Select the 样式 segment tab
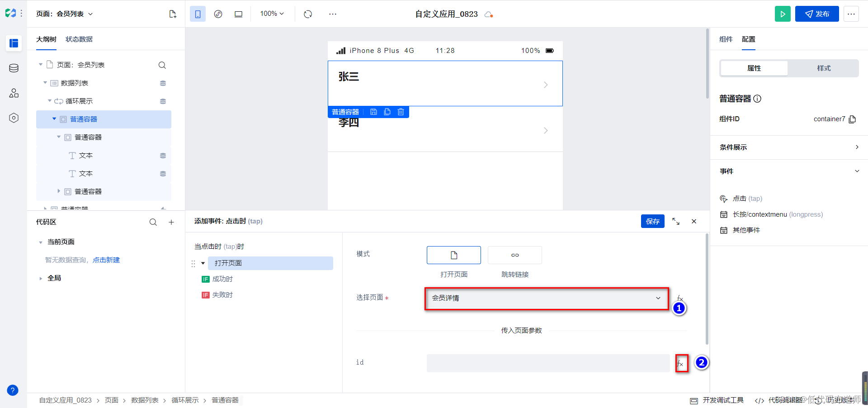The height and width of the screenshot is (408, 868). click(824, 68)
